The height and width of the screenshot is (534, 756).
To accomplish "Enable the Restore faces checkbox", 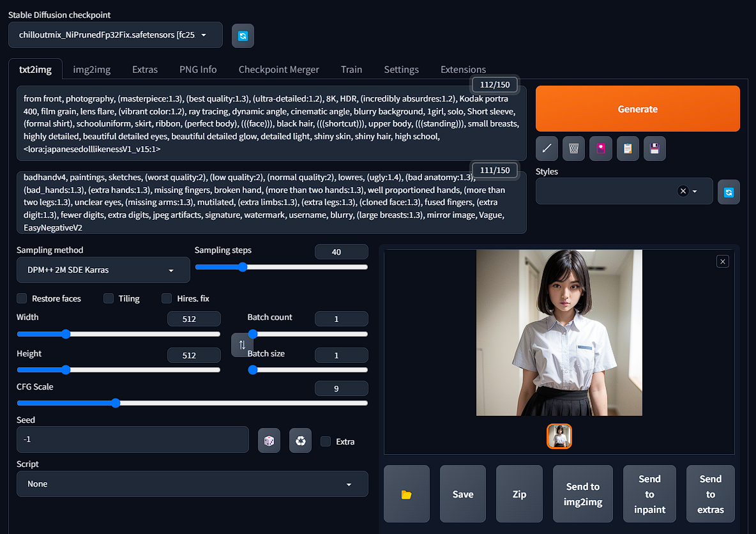I will point(22,298).
